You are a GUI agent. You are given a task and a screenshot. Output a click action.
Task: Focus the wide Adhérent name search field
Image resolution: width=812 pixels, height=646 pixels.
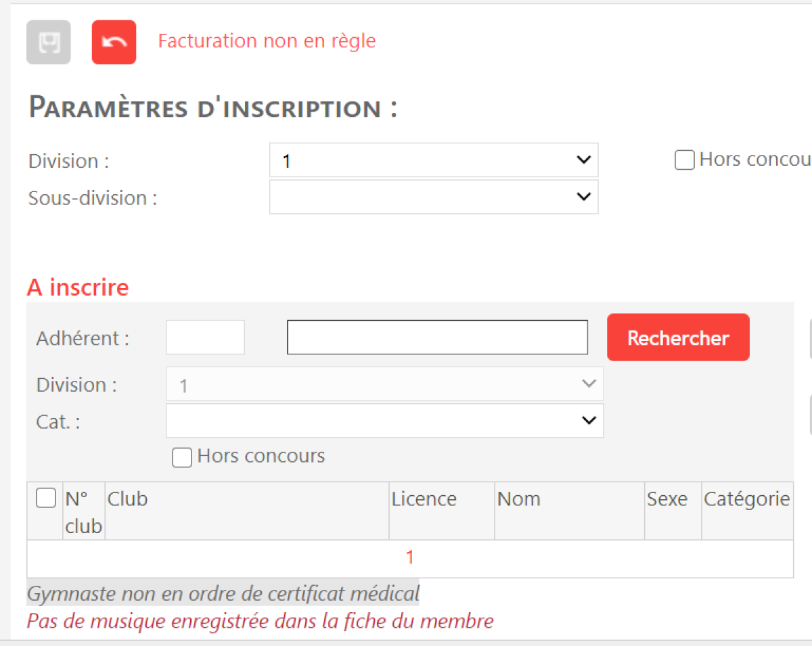[x=437, y=338]
